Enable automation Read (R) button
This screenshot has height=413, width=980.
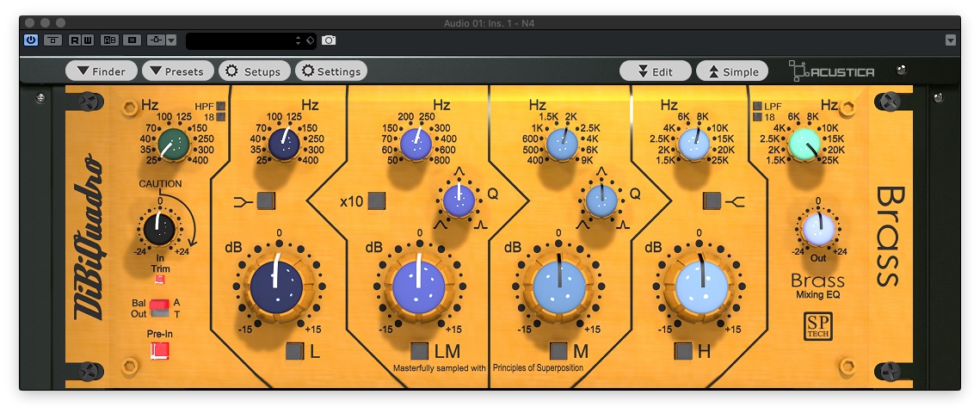[x=75, y=40]
